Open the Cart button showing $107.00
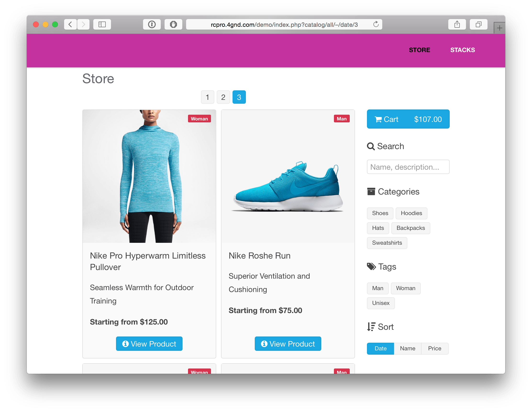532x412 pixels. tap(408, 119)
